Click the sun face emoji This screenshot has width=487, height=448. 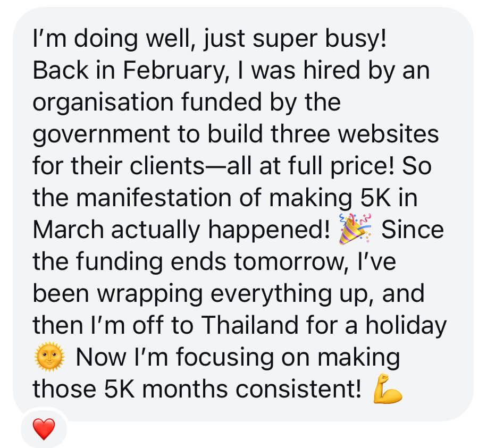(x=49, y=357)
